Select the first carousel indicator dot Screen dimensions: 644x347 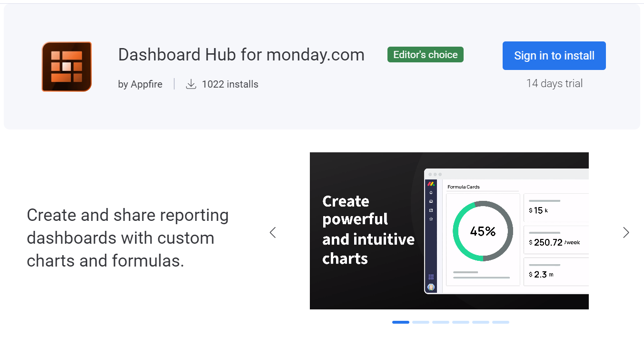click(401, 322)
